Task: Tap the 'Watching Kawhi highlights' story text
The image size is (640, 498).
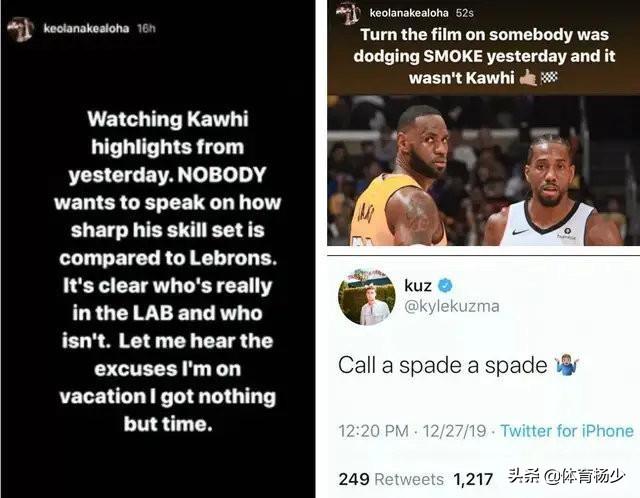Action: (167, 271)
